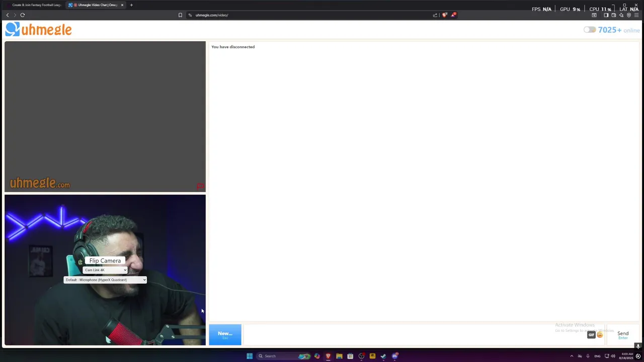Click the ENG language indicator
The width and height of the screenshot is (644, 362).
click(597, 356)
